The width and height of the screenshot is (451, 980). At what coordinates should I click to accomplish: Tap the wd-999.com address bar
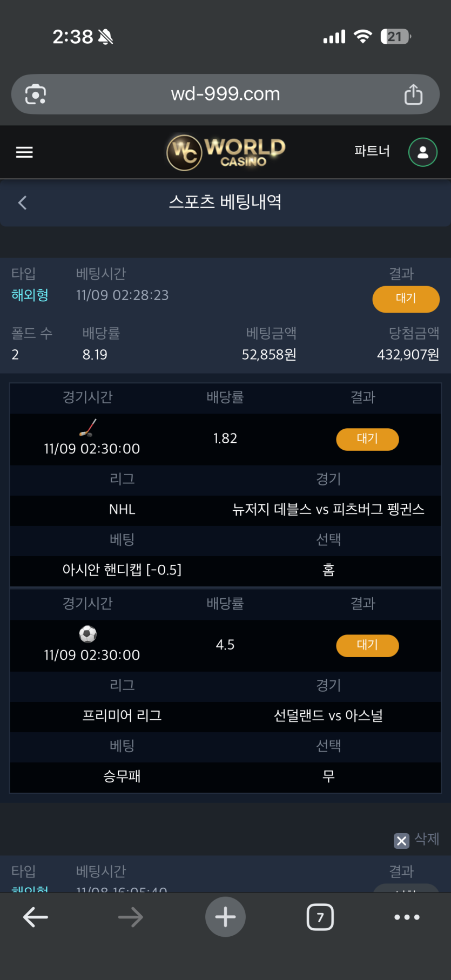[225, 94]
